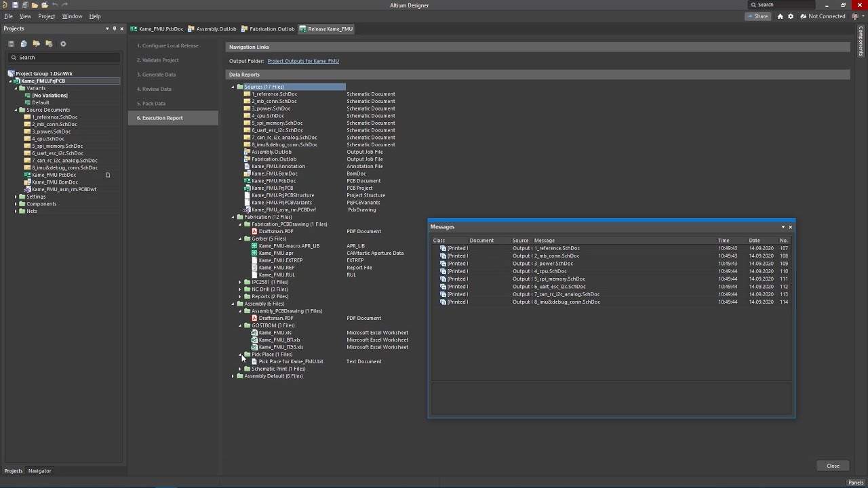Image resolution: width=868 pixels, height=488 pixels.
Task: Click the Save All icon in the title bar
Action: click(x=25, y=5)
